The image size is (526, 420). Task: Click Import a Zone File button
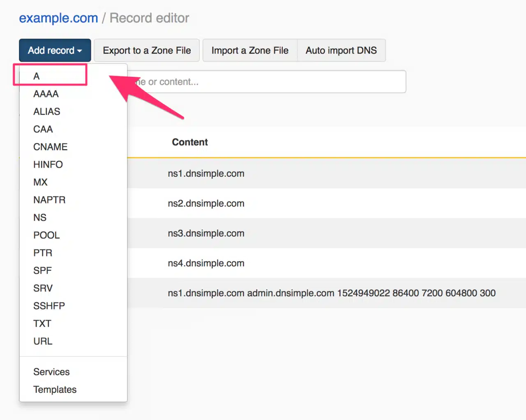[250, 51]
